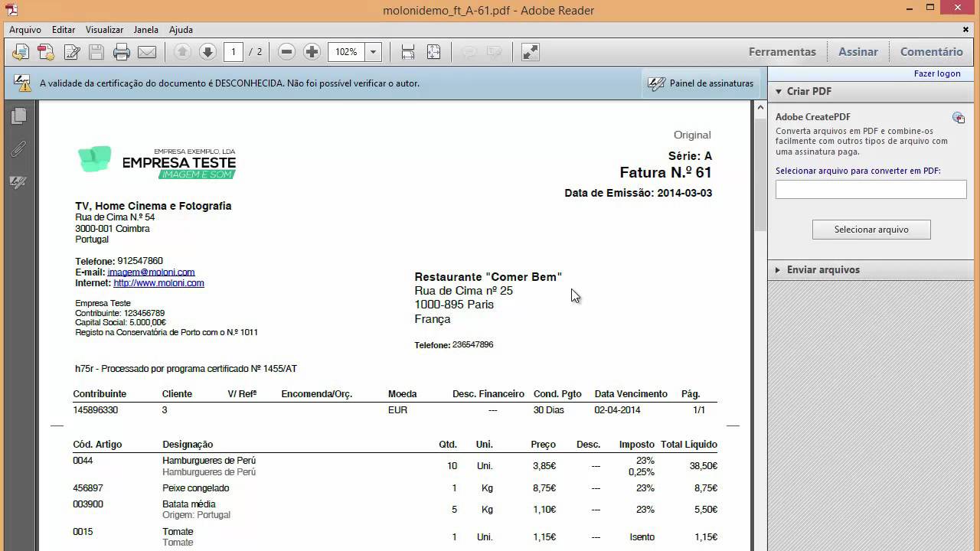Click the page number input field
This screenshot has width=980, height=551.
tap(234, 52)
